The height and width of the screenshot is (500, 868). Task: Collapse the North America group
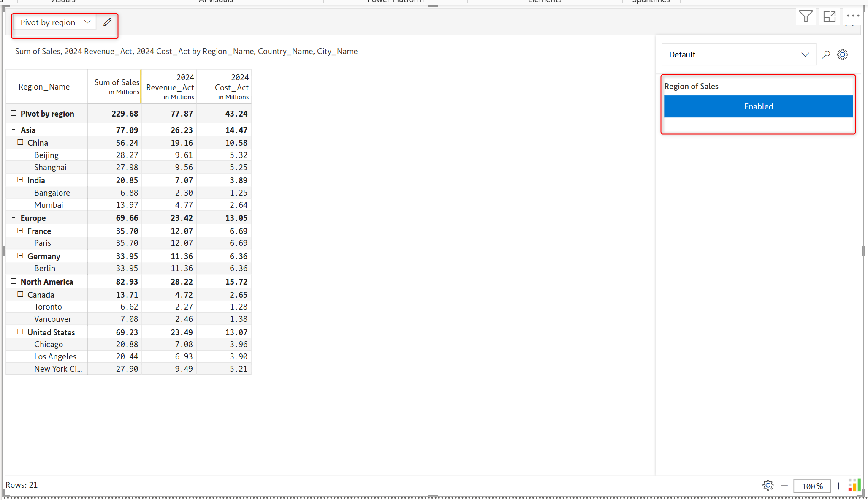[x=14, y=281]
